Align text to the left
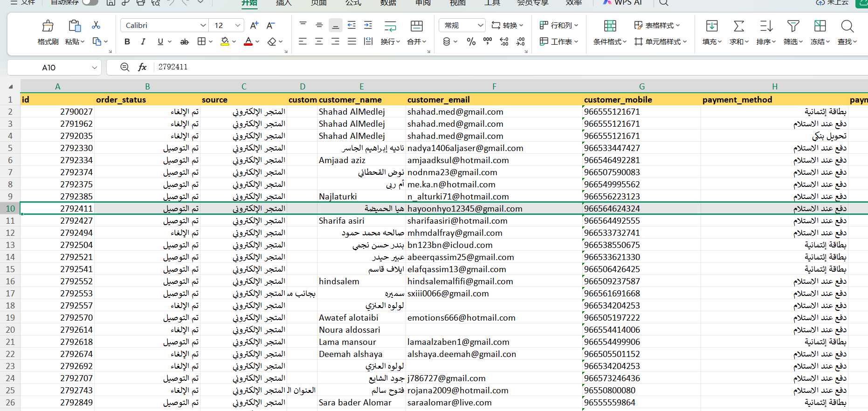868x411 pixels. 303,41
